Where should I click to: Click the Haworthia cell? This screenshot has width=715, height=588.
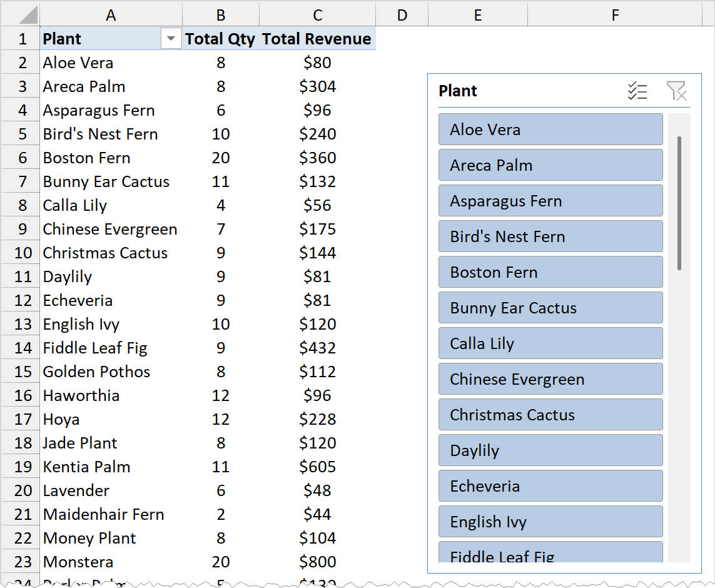tap(111, 395)
